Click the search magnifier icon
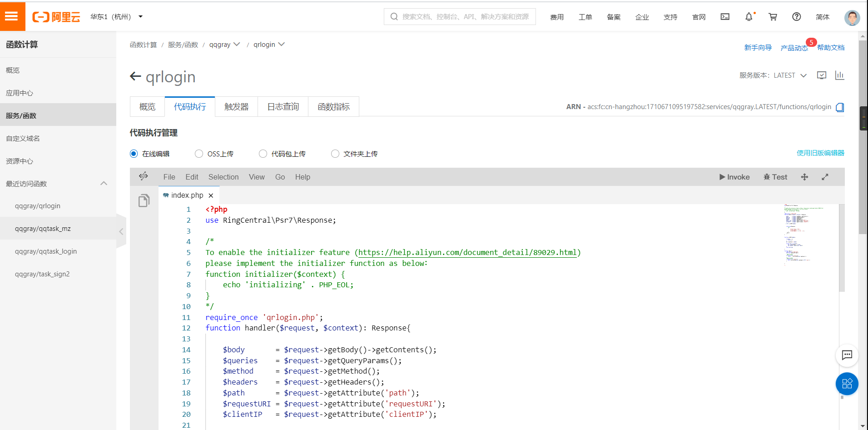This screenshot has width=868, height=430. click(x=394, y=17)
